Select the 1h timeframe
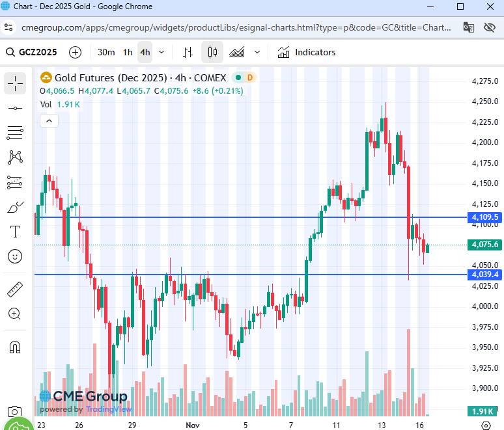Image resolution: width=504 pixels, height=430 pixels. 128,52
